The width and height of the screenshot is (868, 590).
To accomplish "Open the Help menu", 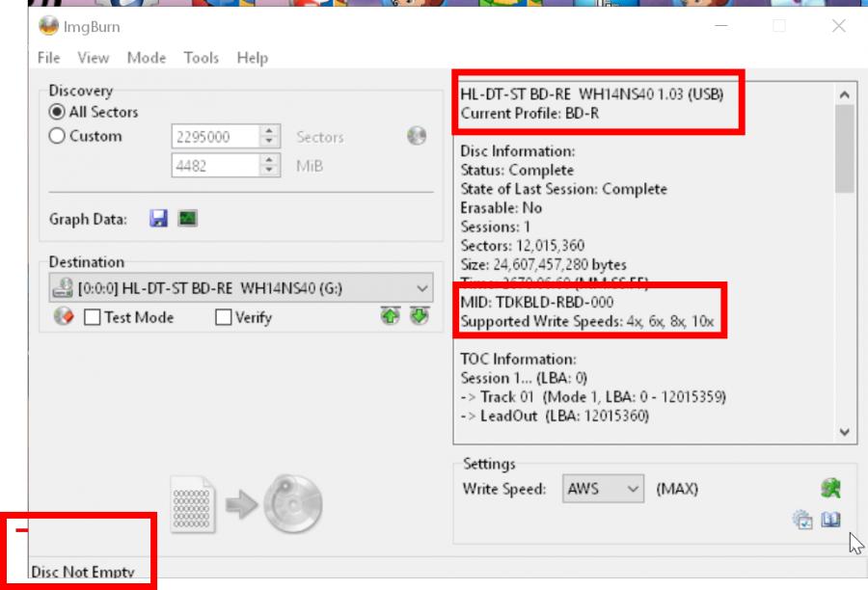I will click(x=253, y=58).
